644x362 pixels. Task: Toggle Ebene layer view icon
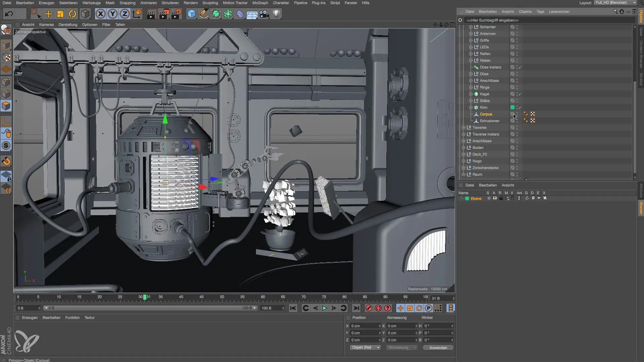[x=495, y=198]
